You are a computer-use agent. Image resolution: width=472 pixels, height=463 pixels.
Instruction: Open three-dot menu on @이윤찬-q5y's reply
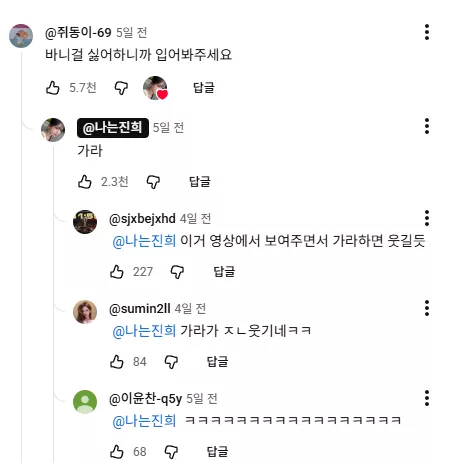pos(427,398)
